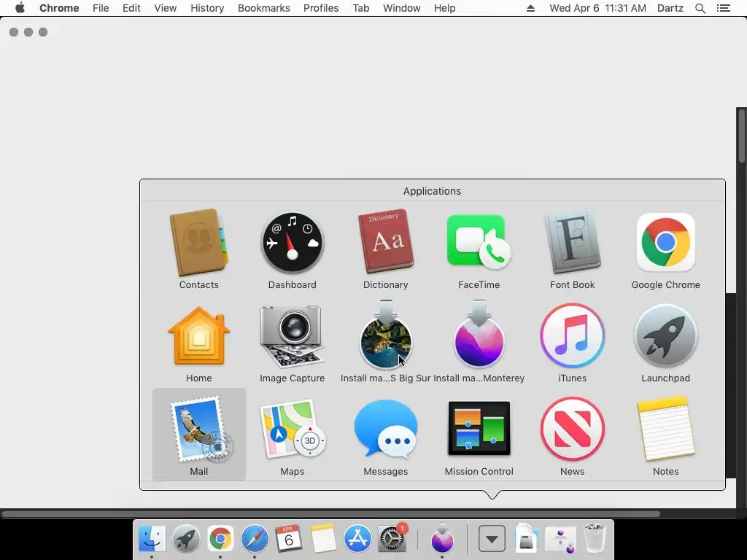Open the Home app icon
747x560 pixels.
pos(198,336)
